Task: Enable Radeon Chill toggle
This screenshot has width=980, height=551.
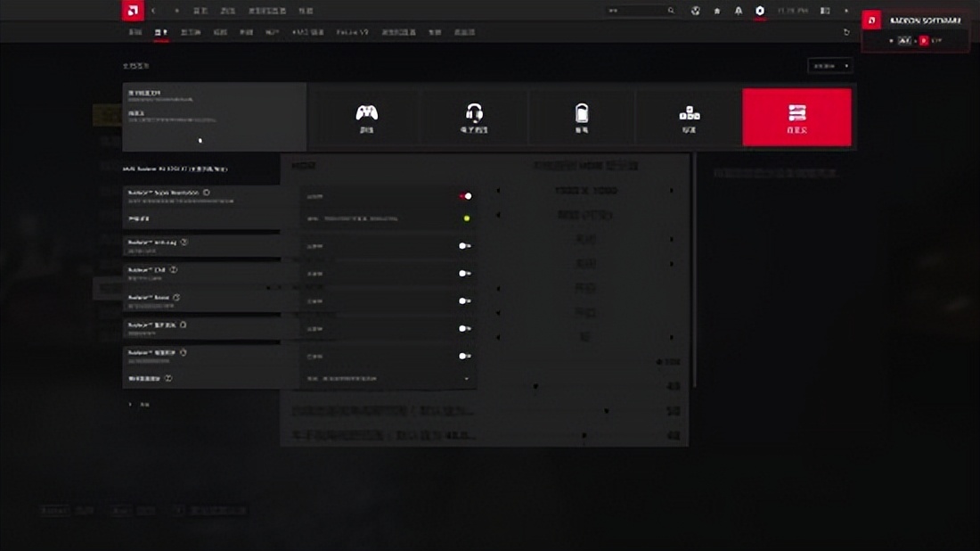Action: [x=464, y=274]
